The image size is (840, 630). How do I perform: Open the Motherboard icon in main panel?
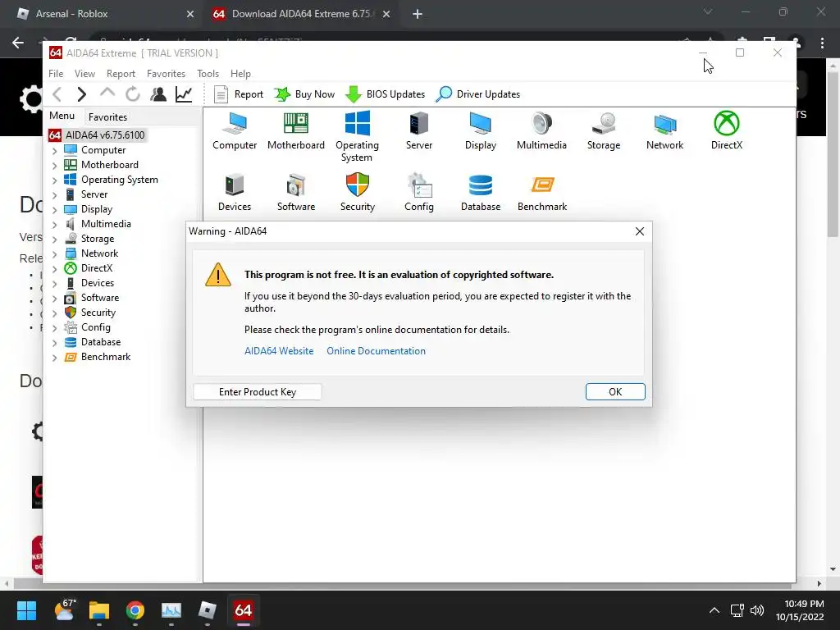coord(295,130)
